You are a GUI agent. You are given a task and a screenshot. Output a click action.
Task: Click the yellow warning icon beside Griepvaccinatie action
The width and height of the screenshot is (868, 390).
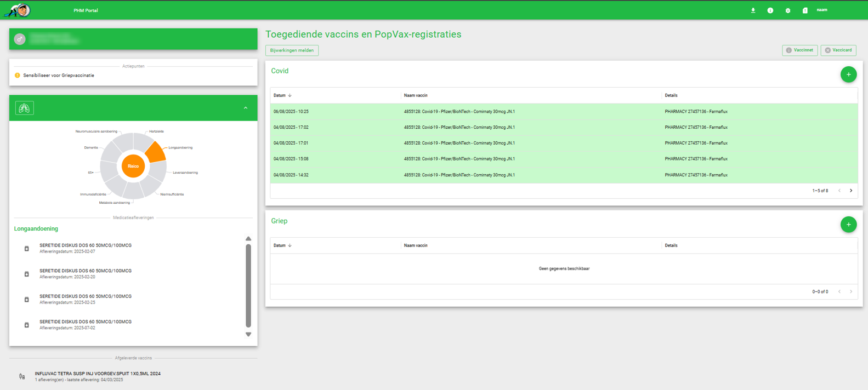click(x=18, y=76)
